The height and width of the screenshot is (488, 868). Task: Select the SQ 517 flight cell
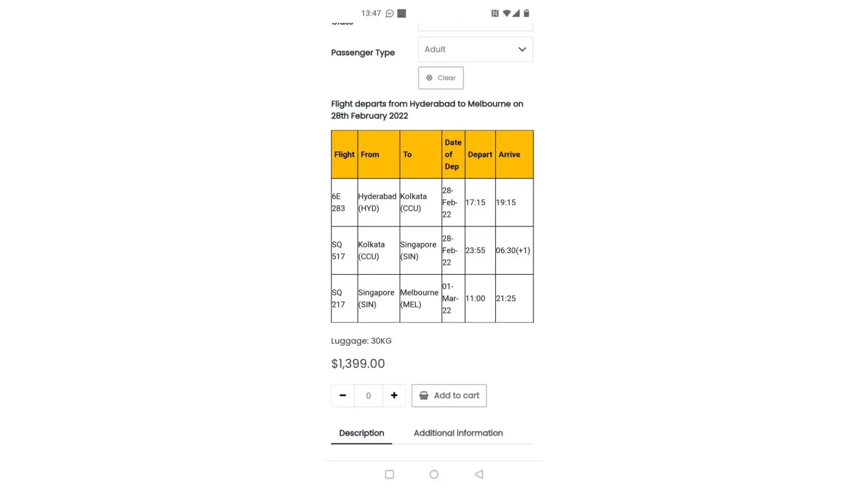click(x=344, y=250)
